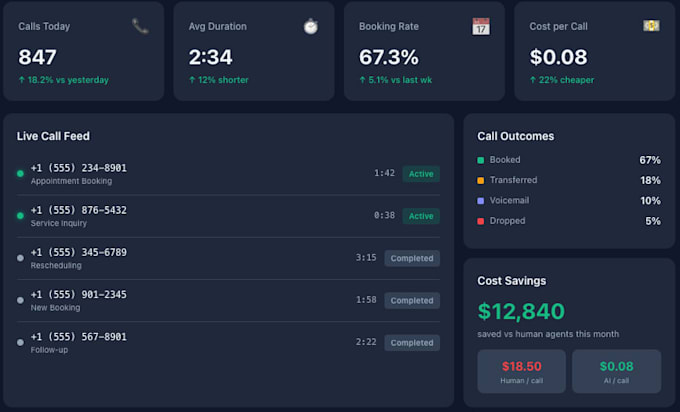Click the Booked 67% percentage
680x412 pixels.
pyautogui.click(x=650, y=160)
